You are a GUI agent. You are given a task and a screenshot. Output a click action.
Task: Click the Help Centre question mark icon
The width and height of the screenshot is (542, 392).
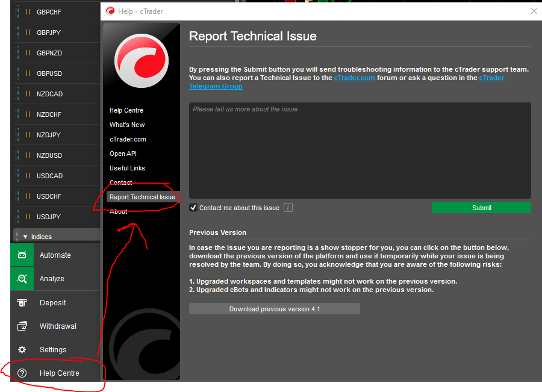22,373
